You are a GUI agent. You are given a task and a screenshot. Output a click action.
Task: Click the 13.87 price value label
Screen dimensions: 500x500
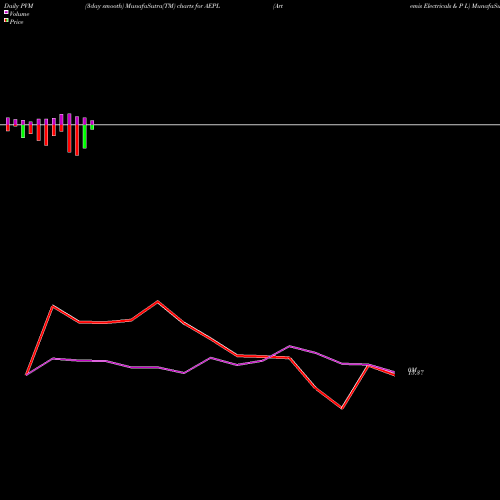(416, 372)
